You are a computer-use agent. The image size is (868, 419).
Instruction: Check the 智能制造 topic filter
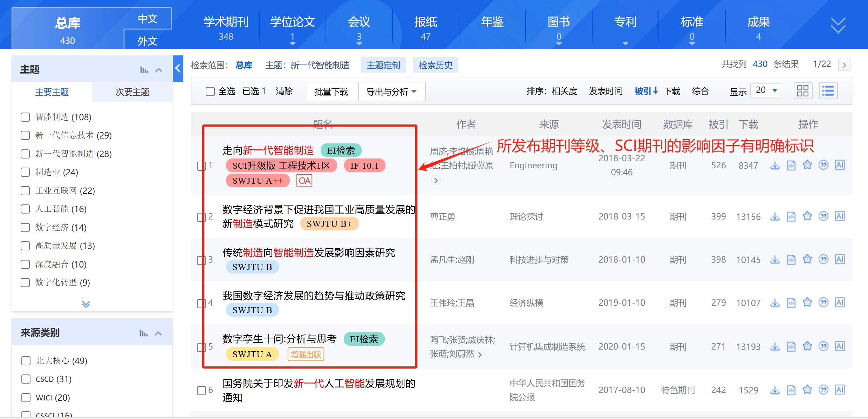tap(25, 117)
